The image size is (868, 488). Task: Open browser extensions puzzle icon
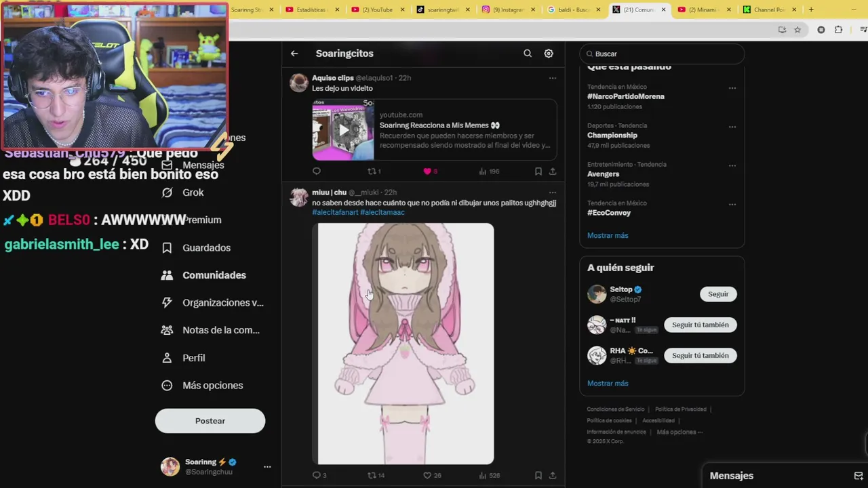click(x=838, y=30)
